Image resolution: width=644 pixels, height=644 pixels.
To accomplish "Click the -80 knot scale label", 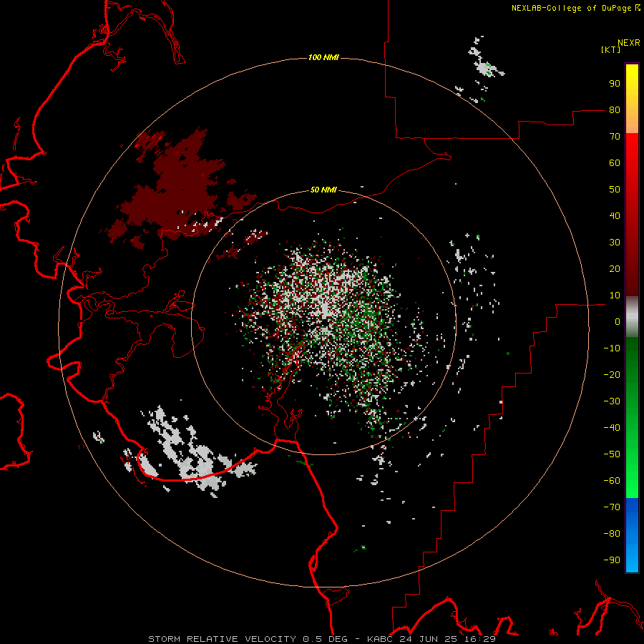I will pyautogui.click(x=612, y=534).
